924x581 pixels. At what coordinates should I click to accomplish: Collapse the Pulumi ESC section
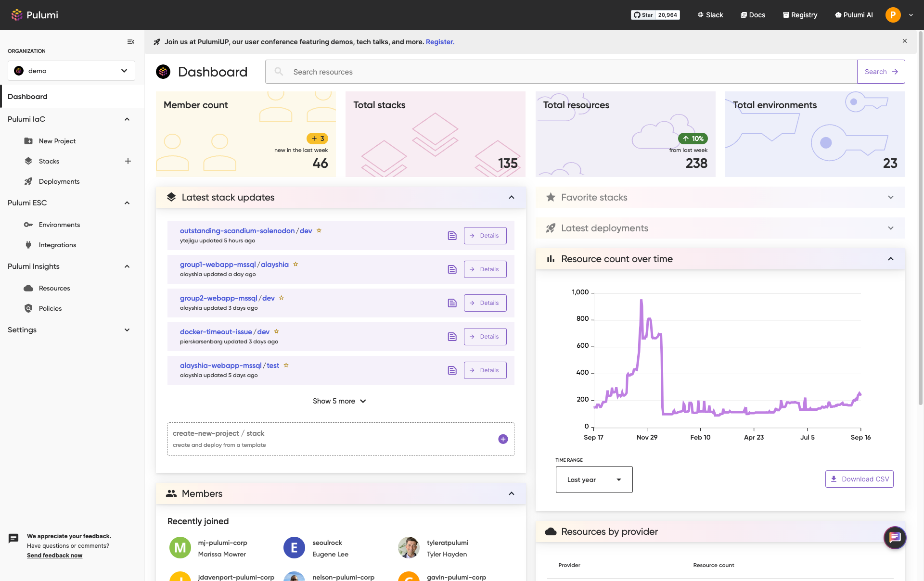click(127, 203)
